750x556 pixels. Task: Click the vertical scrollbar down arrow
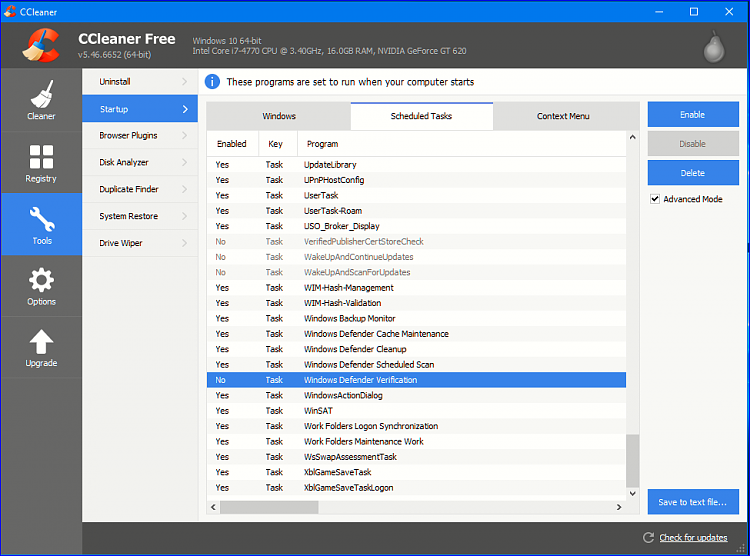(632, 493)
